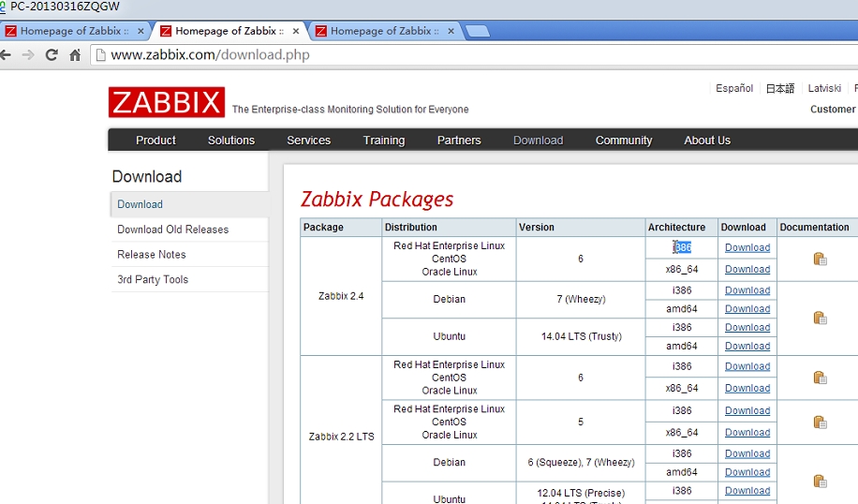The height and width of the screenshot is (504, 858).
Task: Open the Services menu
Action: [308, 141]
